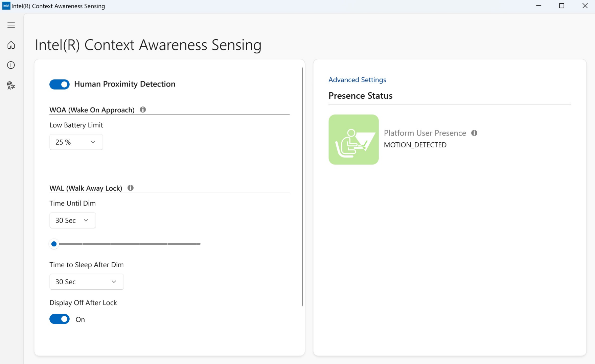Close the Intel Context Awareness window

click(585, 6)
